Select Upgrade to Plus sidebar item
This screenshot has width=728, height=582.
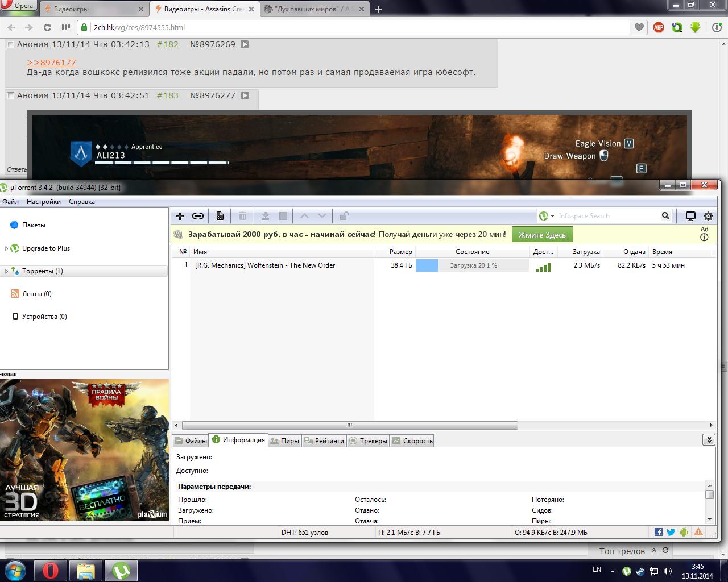pyautogui.click(x=46, y=248)
